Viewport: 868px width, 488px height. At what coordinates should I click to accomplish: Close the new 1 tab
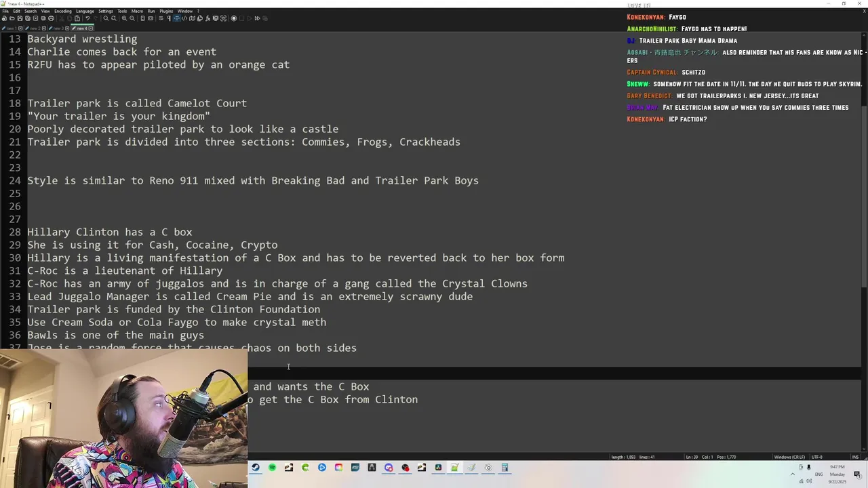pyautogui.click(x=20, y=28)
